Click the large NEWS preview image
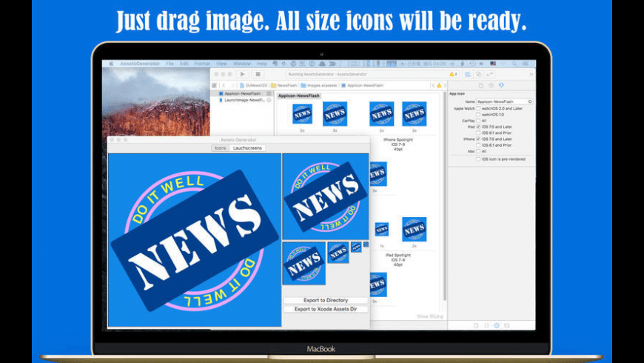 click(x=195, y=240)
